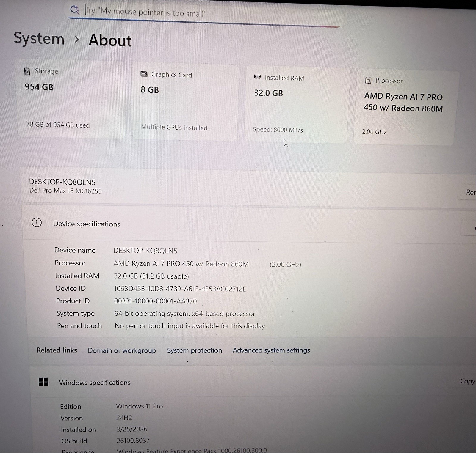Open Domain or workgroup link
Viewport: 476px width, 453px height.
(x=122, y=350)
